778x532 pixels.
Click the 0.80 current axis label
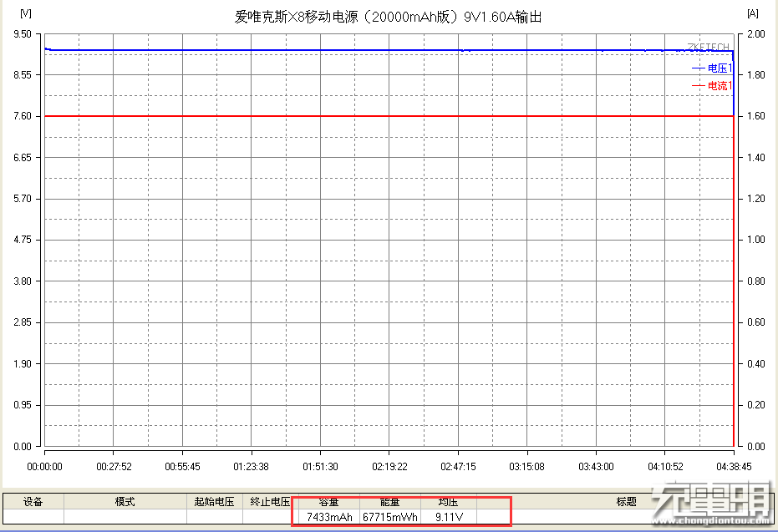[x=755, y=281]
